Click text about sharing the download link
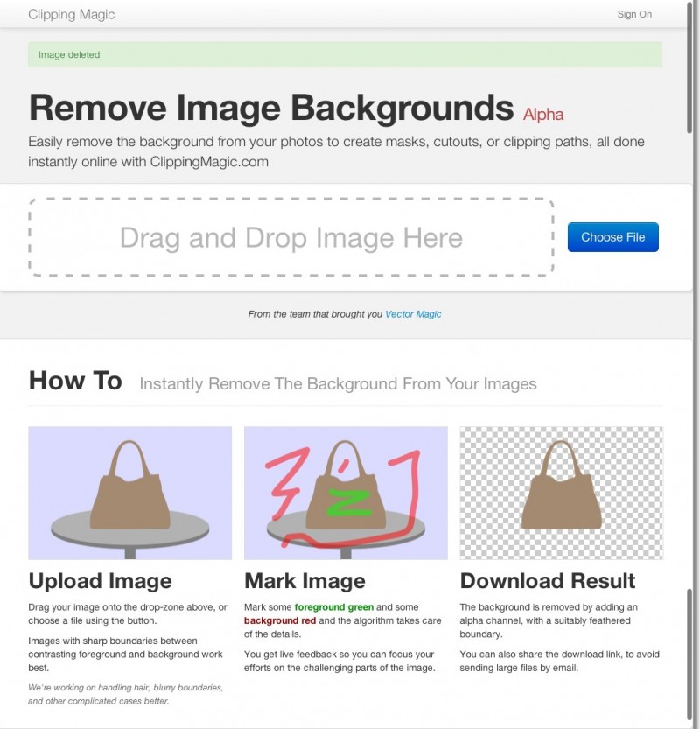Viewport: 700px width, 729px height. pos(560,661)
